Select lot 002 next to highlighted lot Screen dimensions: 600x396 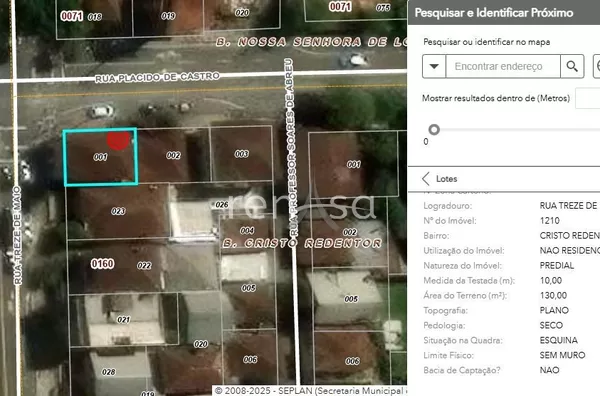tap(173, 155)
